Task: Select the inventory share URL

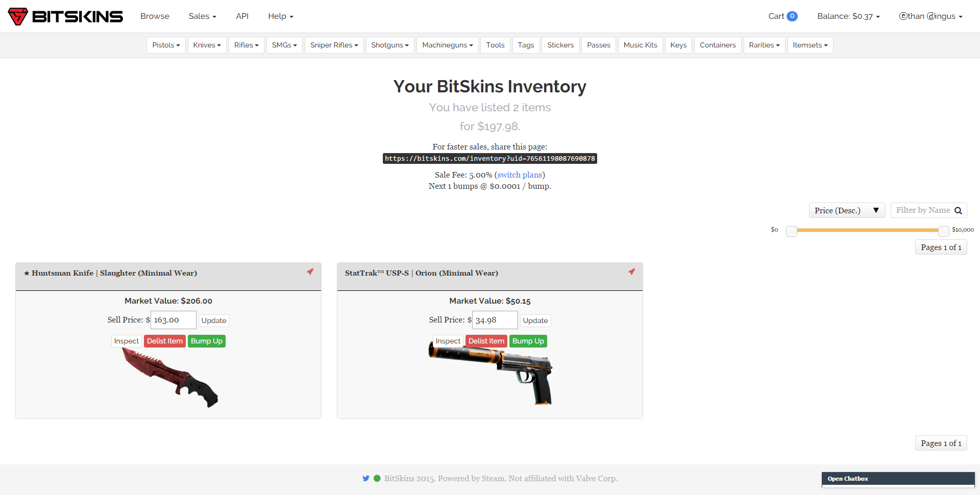Action: click(x=490, y=159)
